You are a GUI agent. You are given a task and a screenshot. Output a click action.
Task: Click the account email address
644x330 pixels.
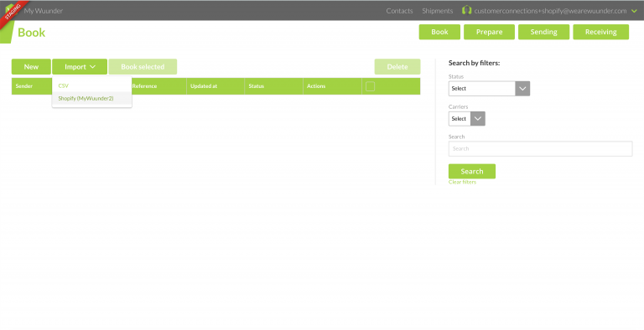coord(550,11)
